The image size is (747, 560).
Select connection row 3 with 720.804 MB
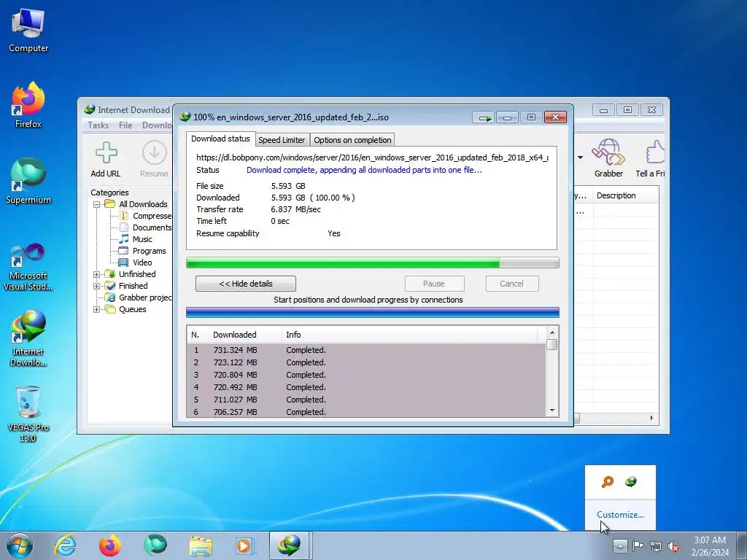(366, 375)
